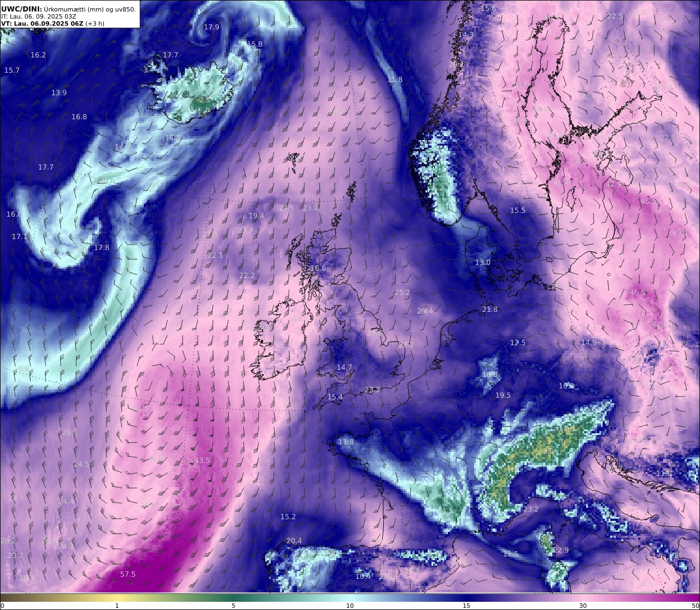Click the 23.4 map value
This screenshot has width=700, height=610.
tap(310, 208)
